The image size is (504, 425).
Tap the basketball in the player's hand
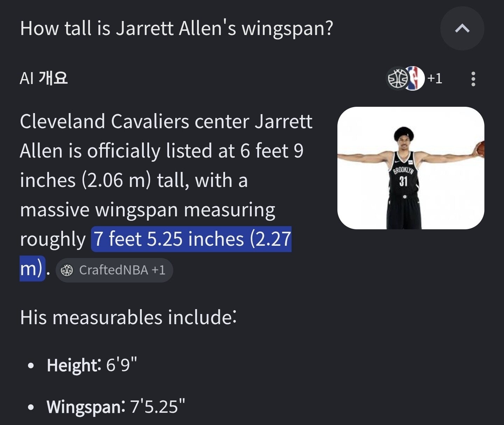click(x=481, y=148)
